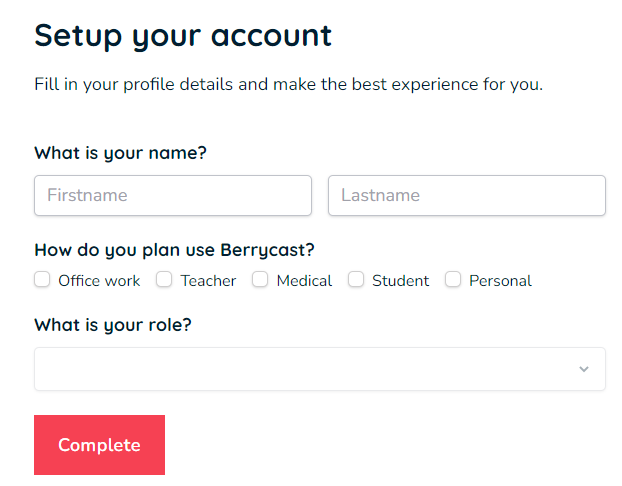Click the "Medical" option label

point(304,281)
